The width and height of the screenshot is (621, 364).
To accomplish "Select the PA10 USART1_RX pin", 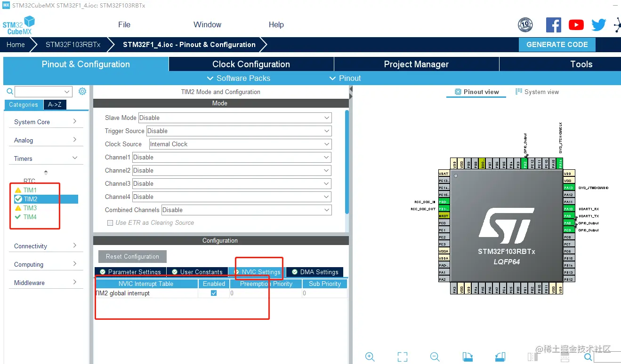I will click(x=569, y=209).
